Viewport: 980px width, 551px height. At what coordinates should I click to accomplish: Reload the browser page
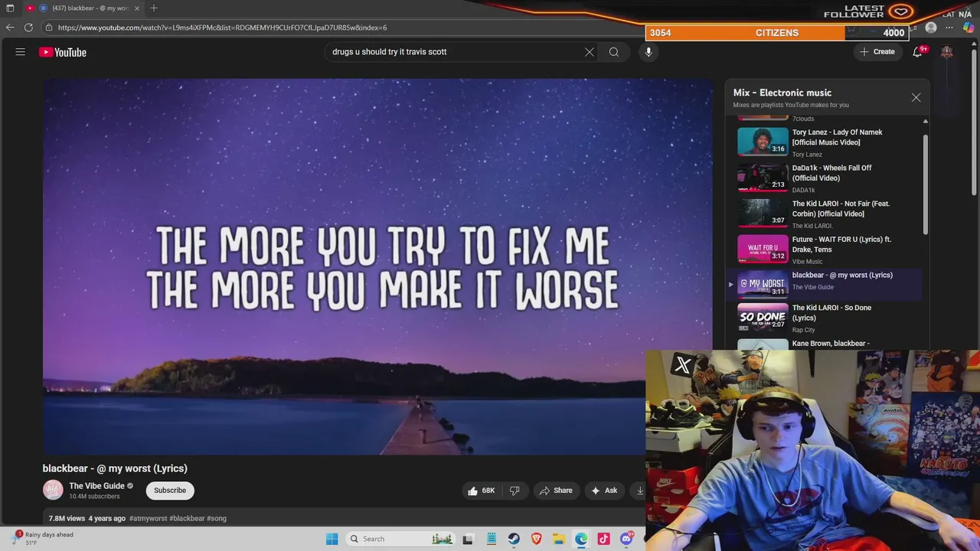point(28,28)
